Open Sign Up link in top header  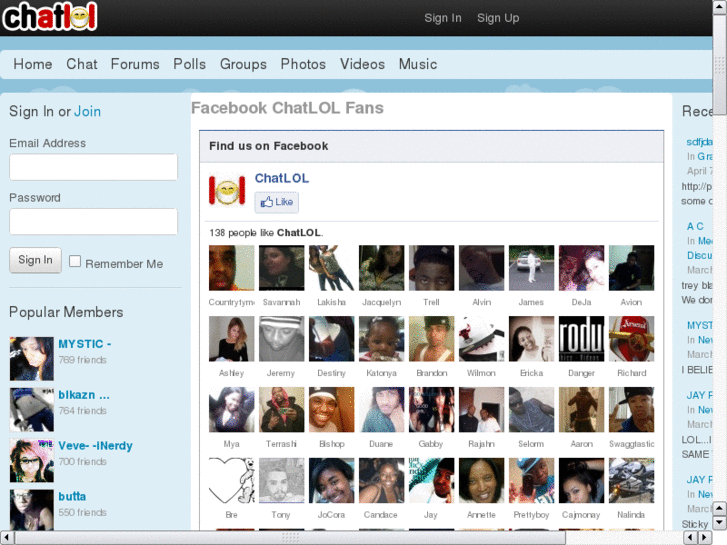click(498, 18)
